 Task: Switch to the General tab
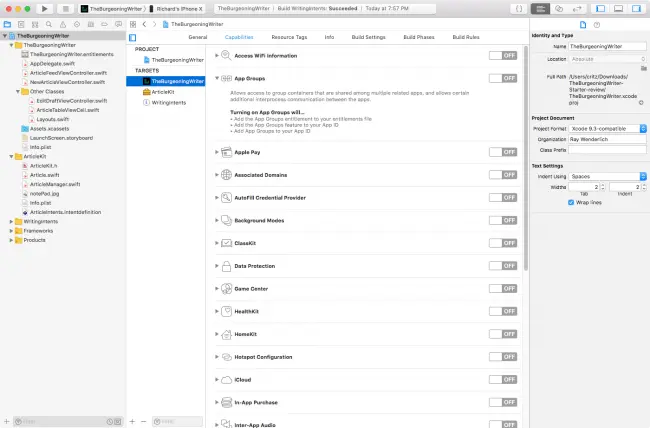tap(198, 37)
